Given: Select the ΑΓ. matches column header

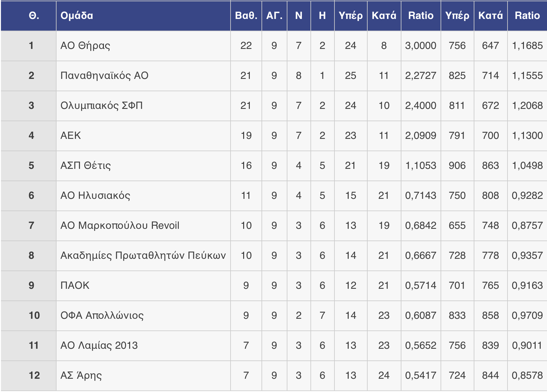Looking at the screenshot, I should coord(274,15).
